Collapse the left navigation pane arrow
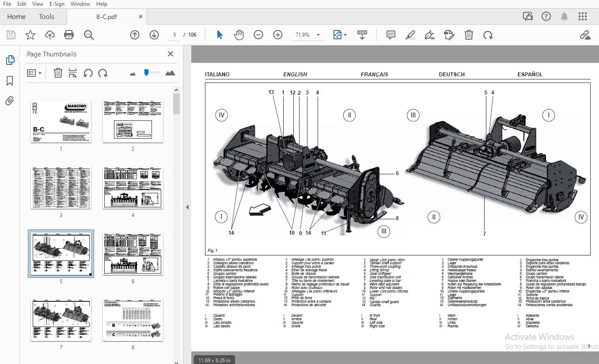The image size is (599, 364). click(x=187, y=207)
